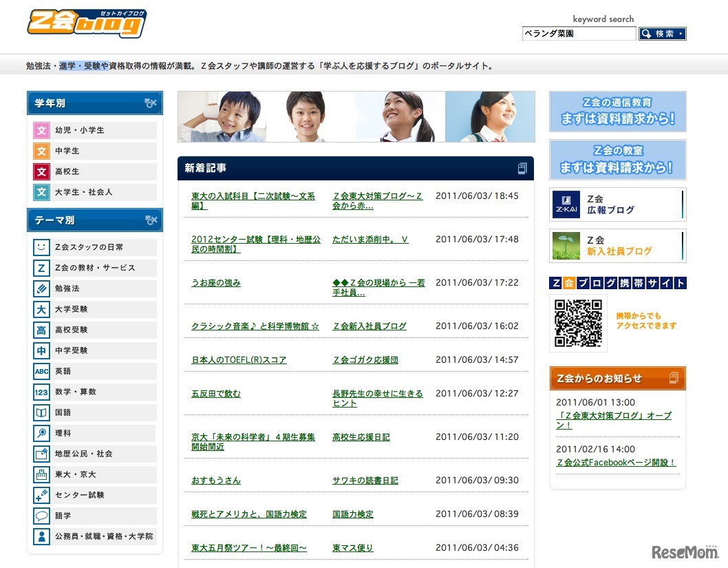Open Z会公式Facebookページ開設！ notice
728x568 pixels.
pos(616,463)
